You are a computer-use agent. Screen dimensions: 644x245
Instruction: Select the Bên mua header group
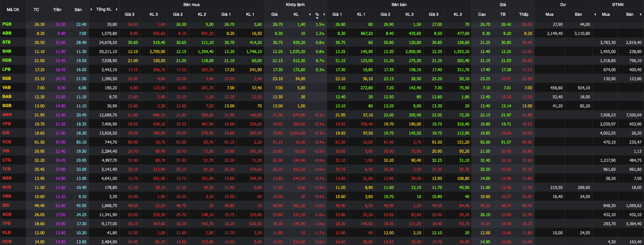pyautogui.click(x=192, y=5)
